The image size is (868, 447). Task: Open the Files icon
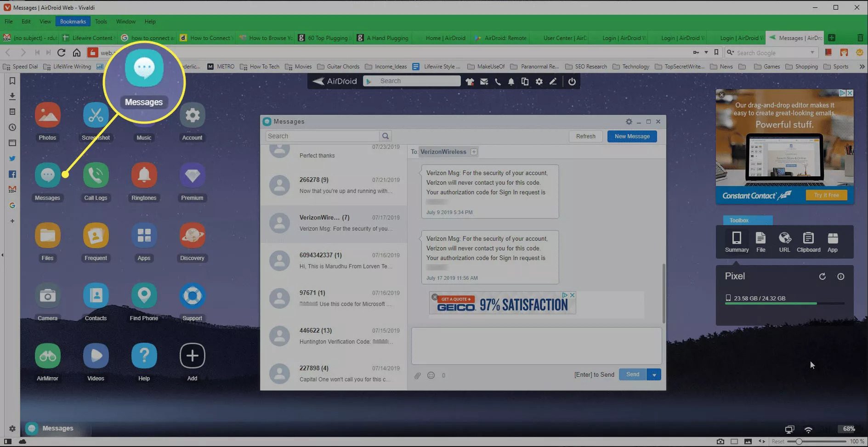[47, 236]
